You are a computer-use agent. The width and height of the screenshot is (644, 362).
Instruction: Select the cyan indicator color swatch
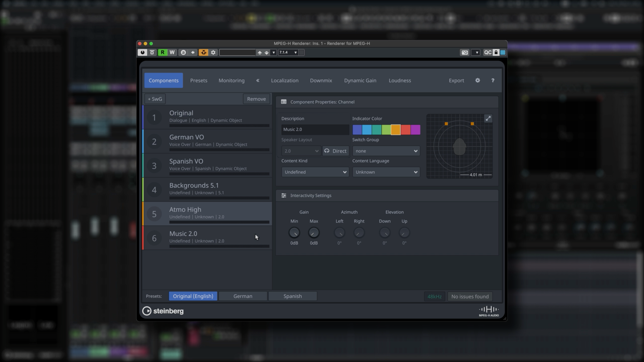point(367,129)
